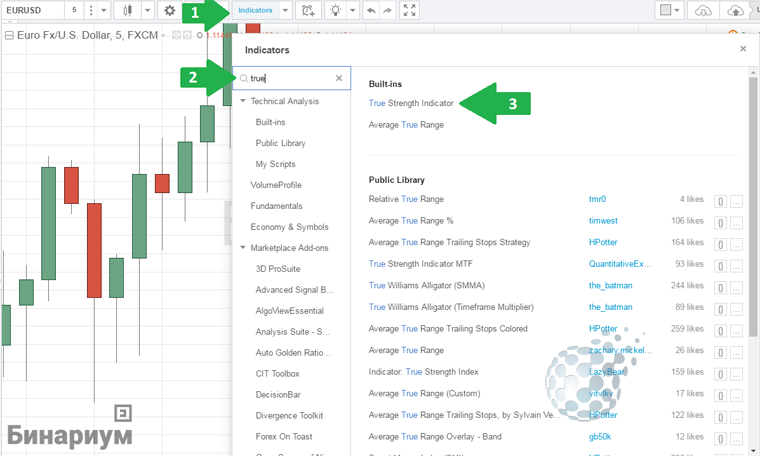View source of True Williams Alligator (SMMA)

[x=720, y=288]
